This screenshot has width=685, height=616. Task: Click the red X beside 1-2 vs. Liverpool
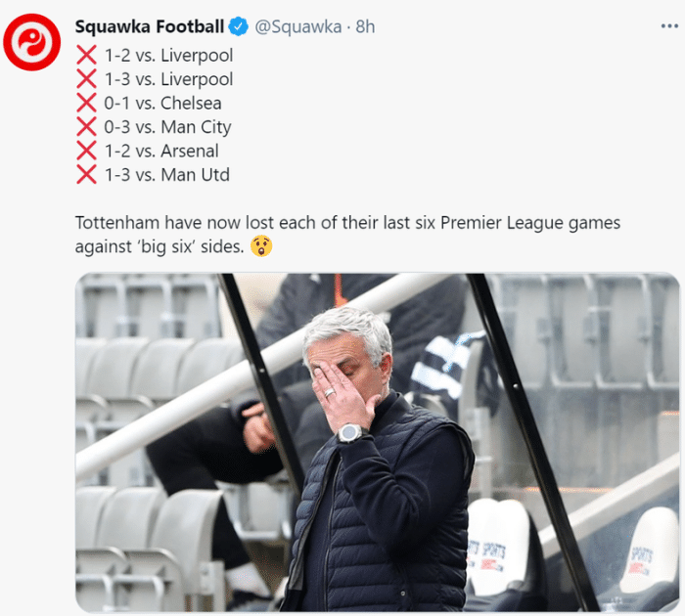(86, 56)
